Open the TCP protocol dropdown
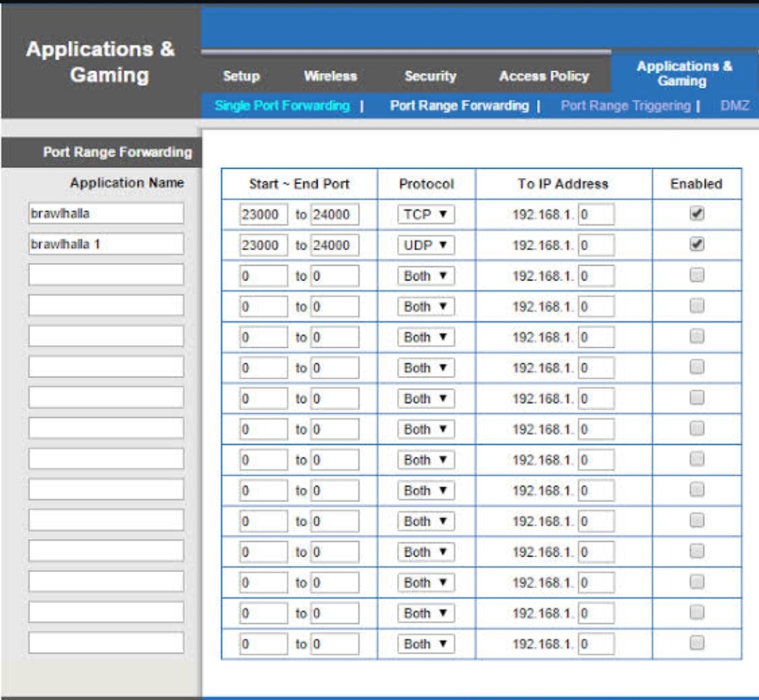 point(426,214)
